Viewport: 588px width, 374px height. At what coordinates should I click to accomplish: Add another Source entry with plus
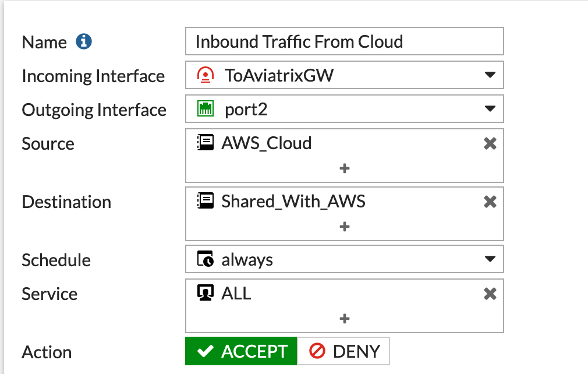coord(345,168)
